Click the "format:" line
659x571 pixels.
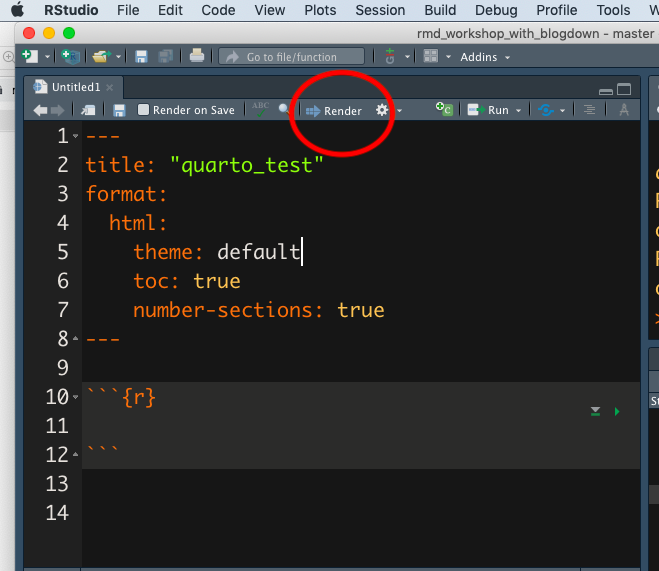click(x=127, y=195)
